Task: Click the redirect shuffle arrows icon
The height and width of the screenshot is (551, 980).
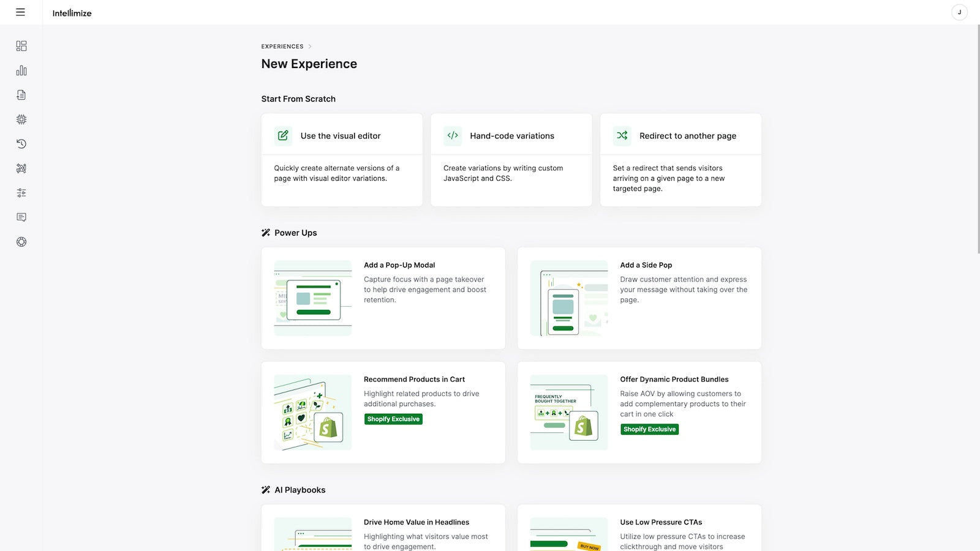Action: pos(621,135)
